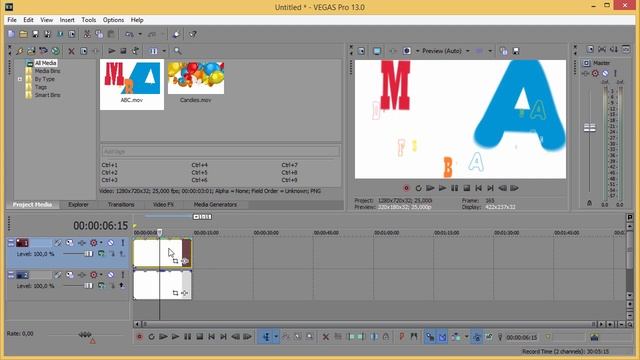Toggle Loop Playback in timeline transport
Viewport: 640px width, 360px height.
[x=151, y=337]
